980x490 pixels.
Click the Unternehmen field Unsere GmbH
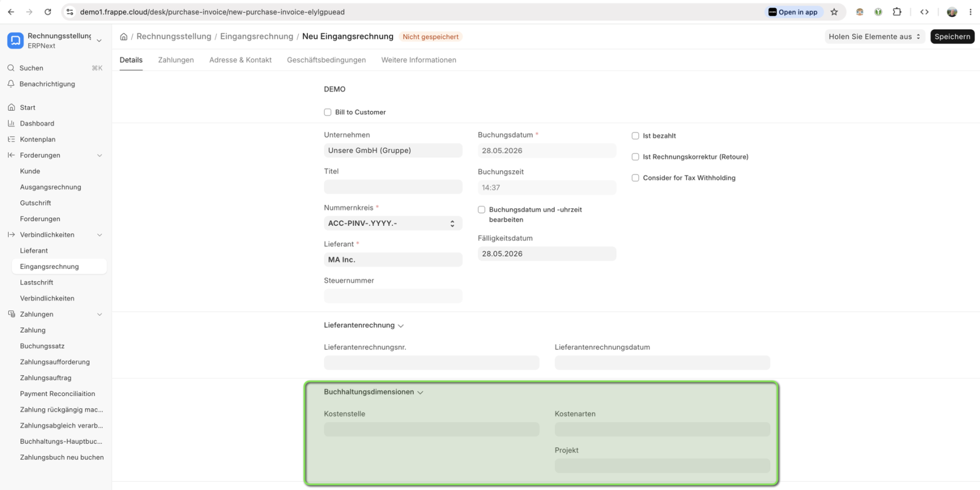393,150
